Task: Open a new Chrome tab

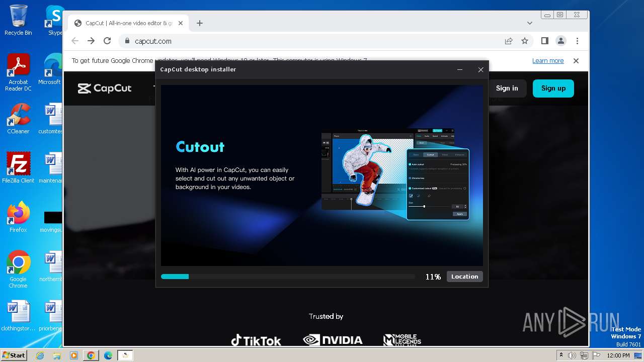Action: pos(200,23)
